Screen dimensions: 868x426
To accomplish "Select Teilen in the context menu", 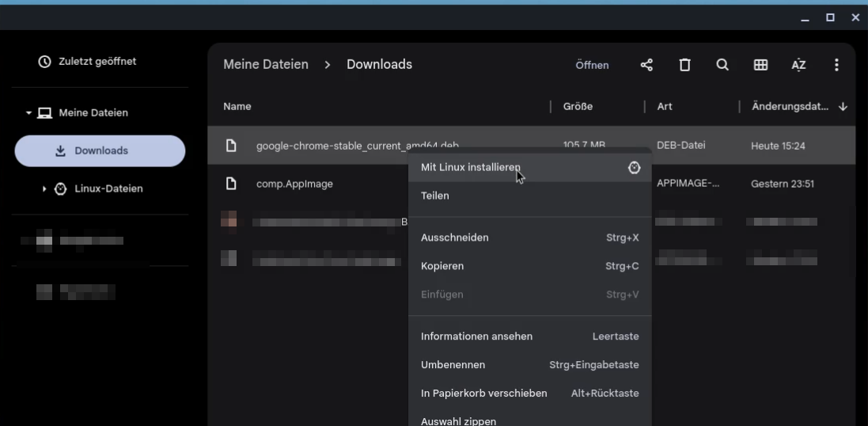I will 530,196.
